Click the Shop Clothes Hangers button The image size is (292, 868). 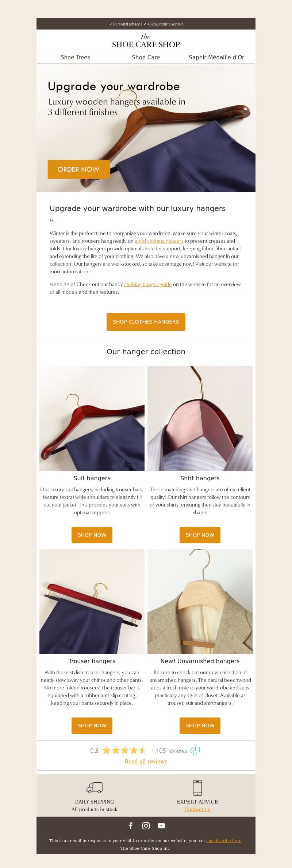click(x=146, y=322)
